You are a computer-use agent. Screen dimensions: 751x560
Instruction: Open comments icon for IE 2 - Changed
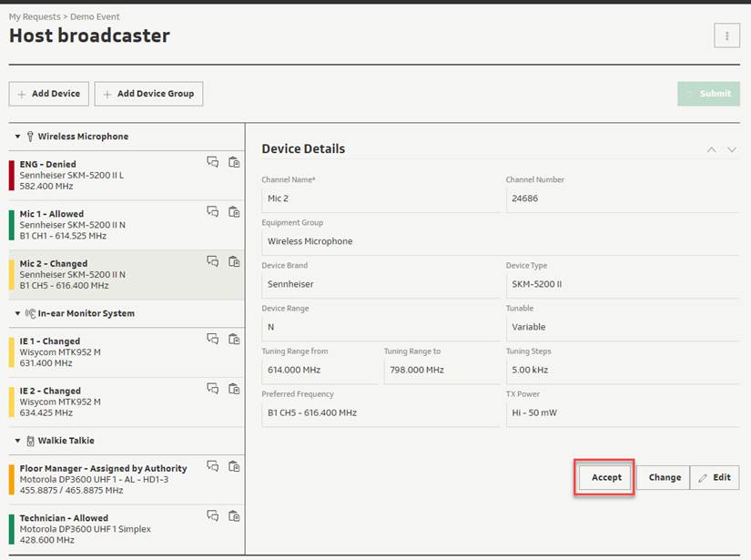[213, 389]
